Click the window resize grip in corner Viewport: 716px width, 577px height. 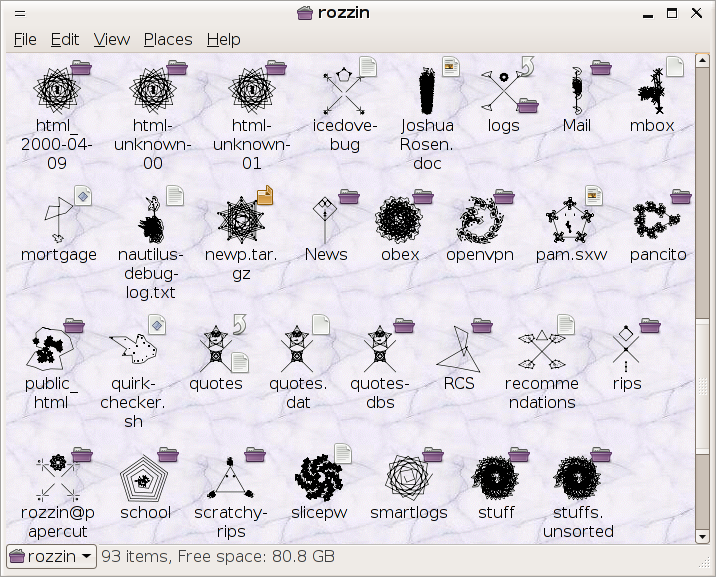[704, 564]
